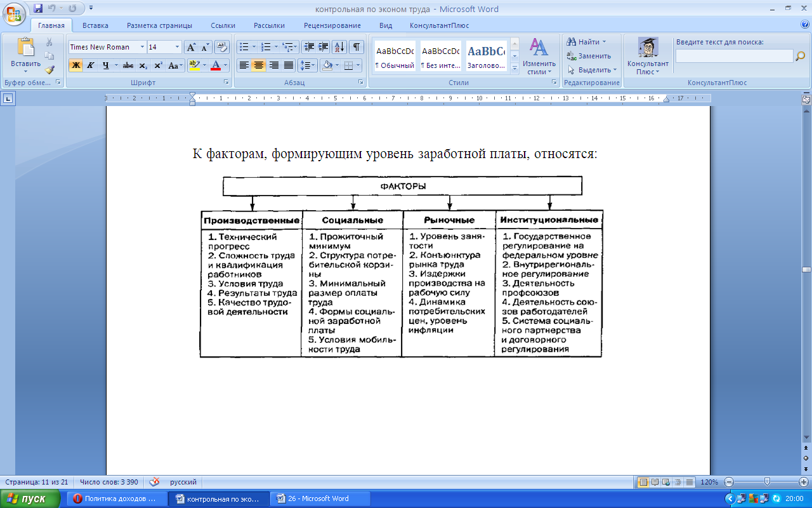This screenshot has width=812, height=508.
Task: Zoom out with the minus button
Action: (729, 482)
